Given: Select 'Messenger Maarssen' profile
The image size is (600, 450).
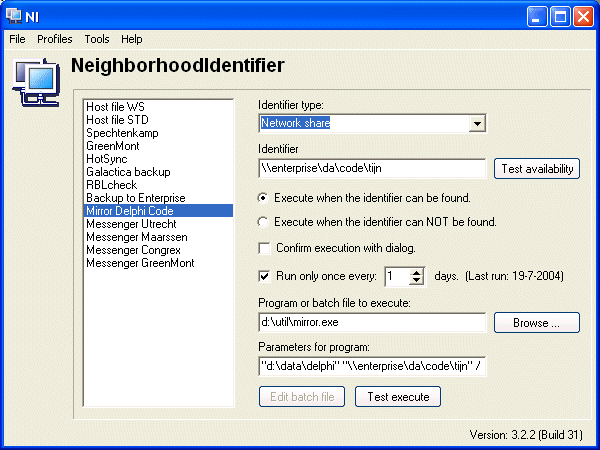Looking at the screenshot, I should (x=158, y=237).
